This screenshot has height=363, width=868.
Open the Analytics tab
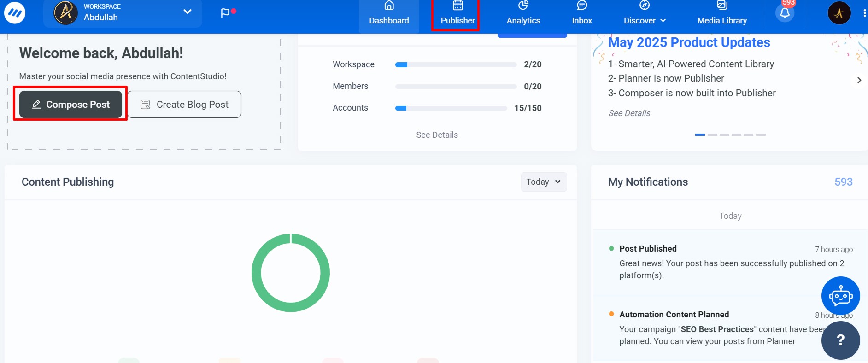523,14
